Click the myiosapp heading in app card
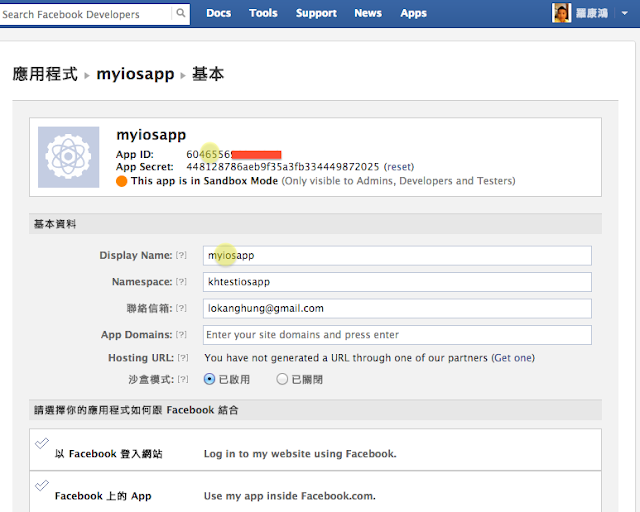Screen dimensions: 640x512 [151, 135]
